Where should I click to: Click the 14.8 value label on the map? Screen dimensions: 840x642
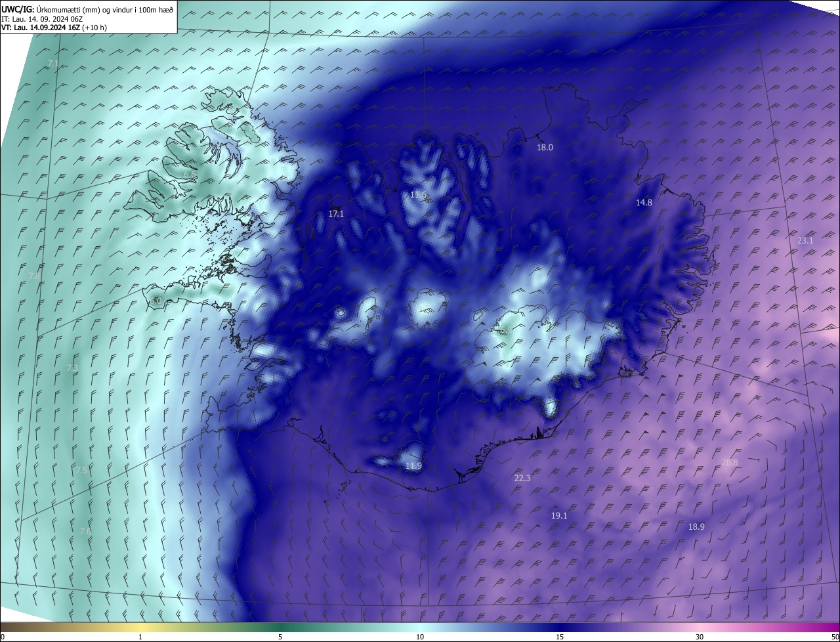(644, 203)
